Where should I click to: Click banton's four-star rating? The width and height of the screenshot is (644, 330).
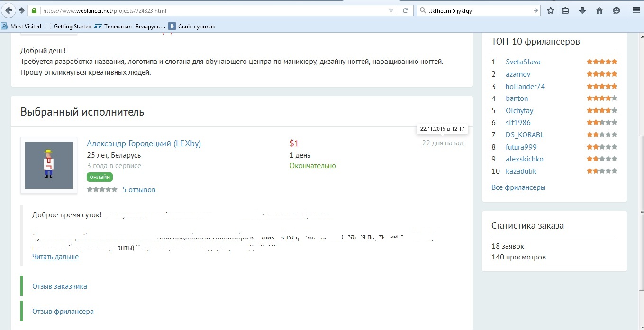tap(602, 98)
